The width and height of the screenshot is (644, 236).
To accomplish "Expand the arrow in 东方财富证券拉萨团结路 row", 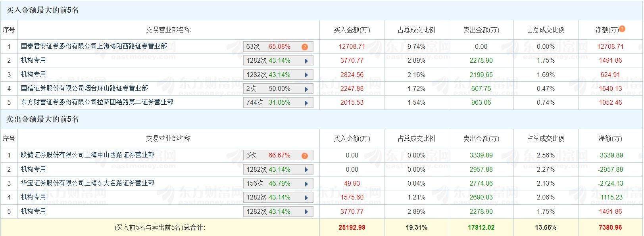I will pyautogui.click(x=306, y=103).
